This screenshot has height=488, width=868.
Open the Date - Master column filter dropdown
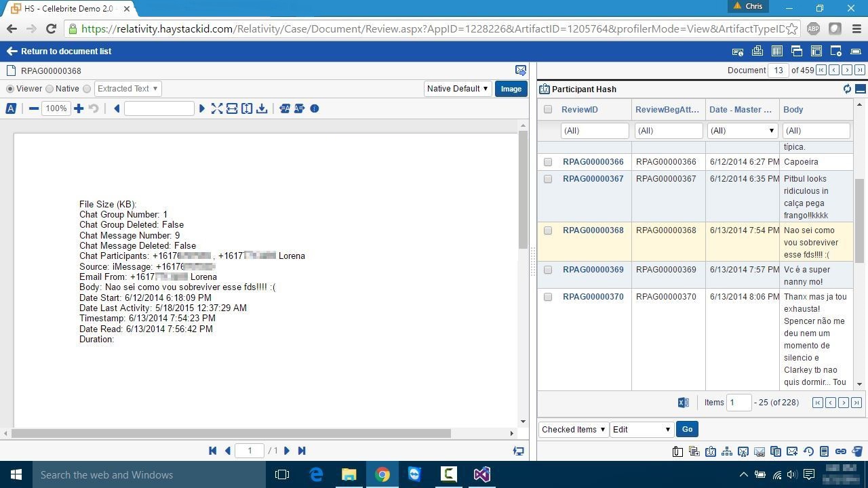[x=771, y=130]
